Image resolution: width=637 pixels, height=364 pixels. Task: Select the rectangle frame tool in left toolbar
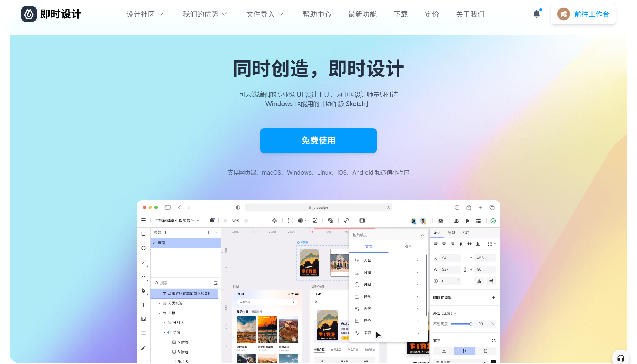tap(144, 234)
